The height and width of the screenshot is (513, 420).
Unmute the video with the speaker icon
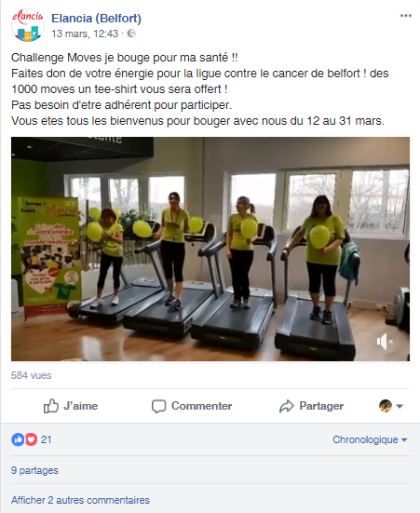pos(385,342)
